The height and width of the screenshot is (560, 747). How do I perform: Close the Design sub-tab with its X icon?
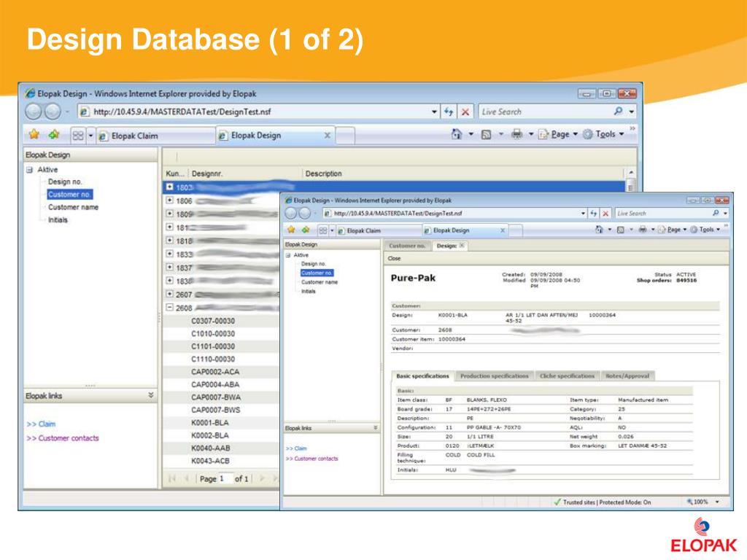tap(462, 246)
